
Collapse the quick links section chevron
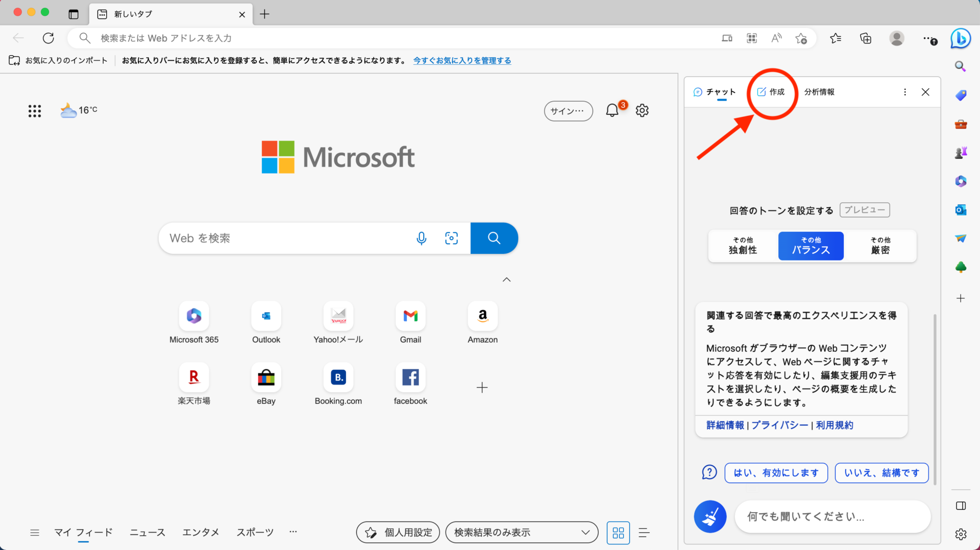tap(506, 279)
